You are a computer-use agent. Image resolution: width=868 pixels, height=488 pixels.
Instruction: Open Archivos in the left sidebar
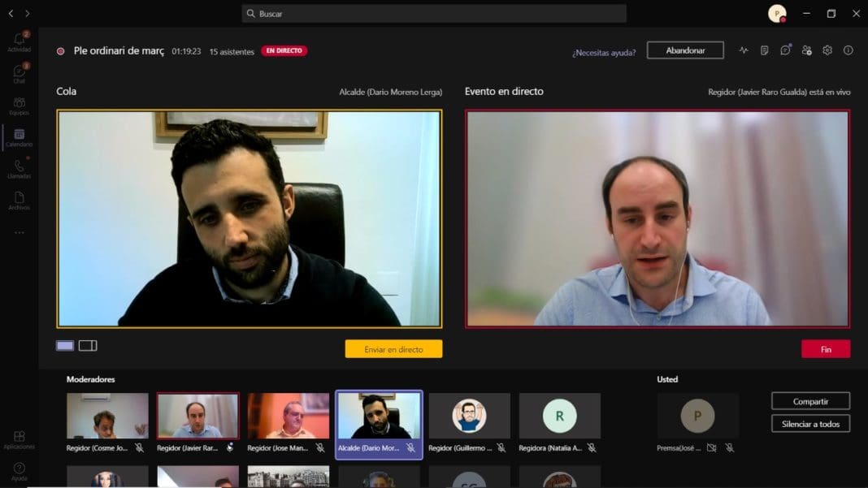tap(20, 201)
